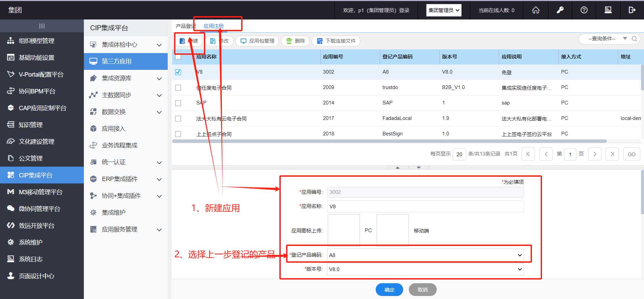Click the search magnifier icon

coord(634,39)
